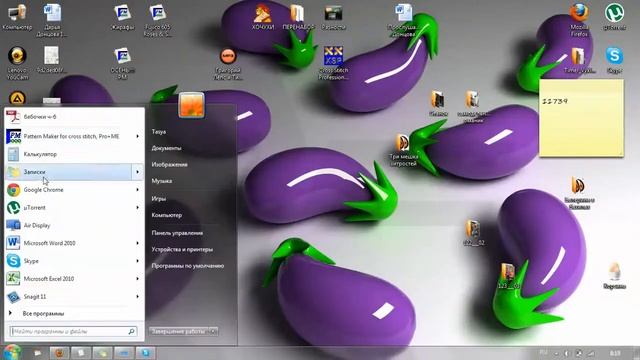Click the Start orb button
The image size is (640, 360).
click(x=12, y=352)
